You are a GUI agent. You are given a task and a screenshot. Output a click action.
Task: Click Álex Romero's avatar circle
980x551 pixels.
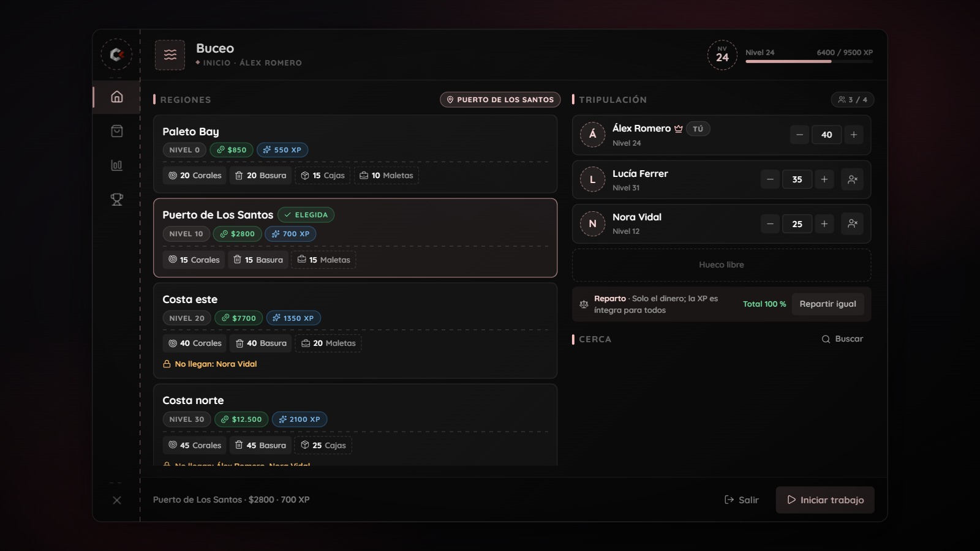coord(592,135)
